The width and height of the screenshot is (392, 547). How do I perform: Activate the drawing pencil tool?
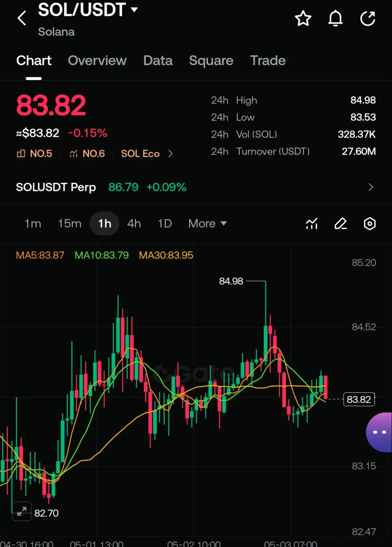[x=340, y=224]
